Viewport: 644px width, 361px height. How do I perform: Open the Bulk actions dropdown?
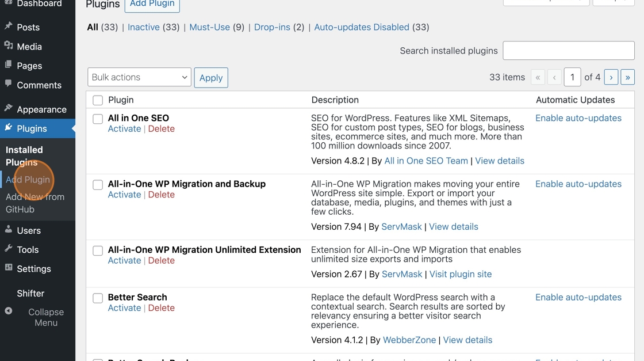click(x=139, y=77)
